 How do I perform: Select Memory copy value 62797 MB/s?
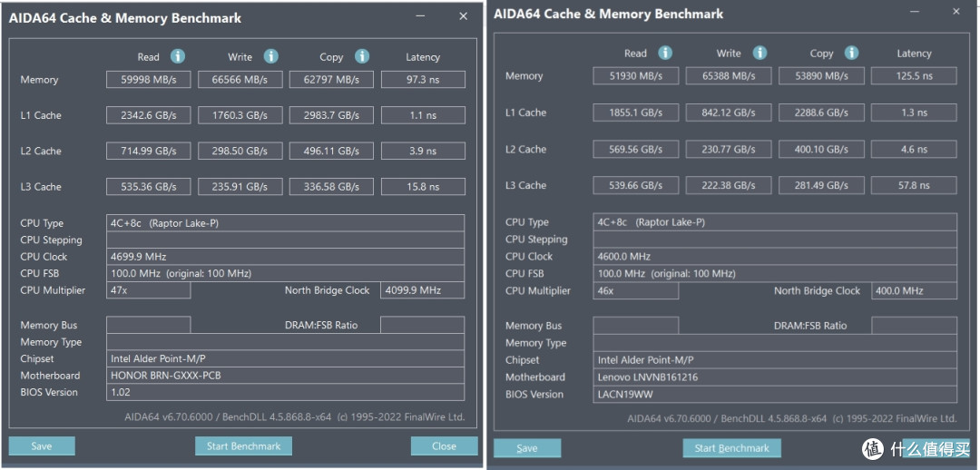coord(331,80)
